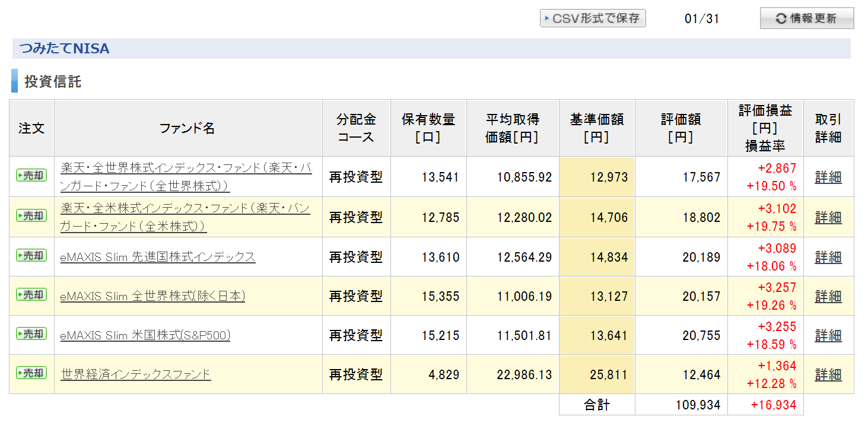
Task: Click 再投資型 in 世界経済インデックスファンド row
Action: pyautogui.click(x=356, y=374)
